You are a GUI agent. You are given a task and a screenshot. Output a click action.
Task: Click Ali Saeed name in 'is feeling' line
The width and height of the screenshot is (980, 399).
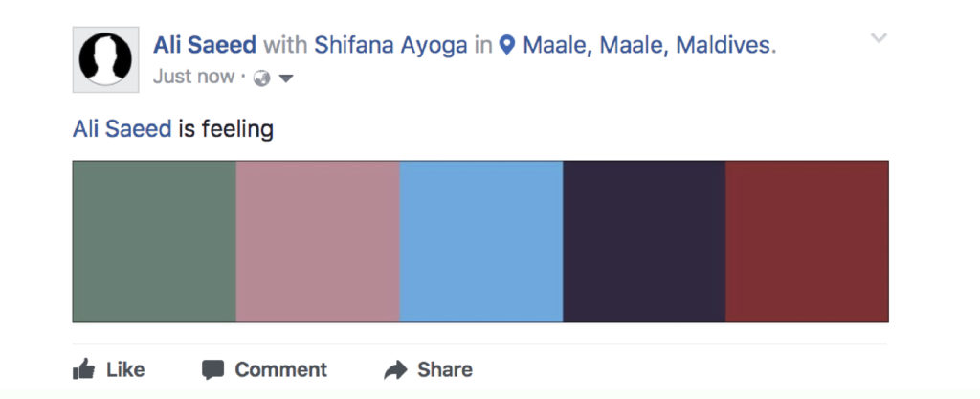tap(122, 129)
